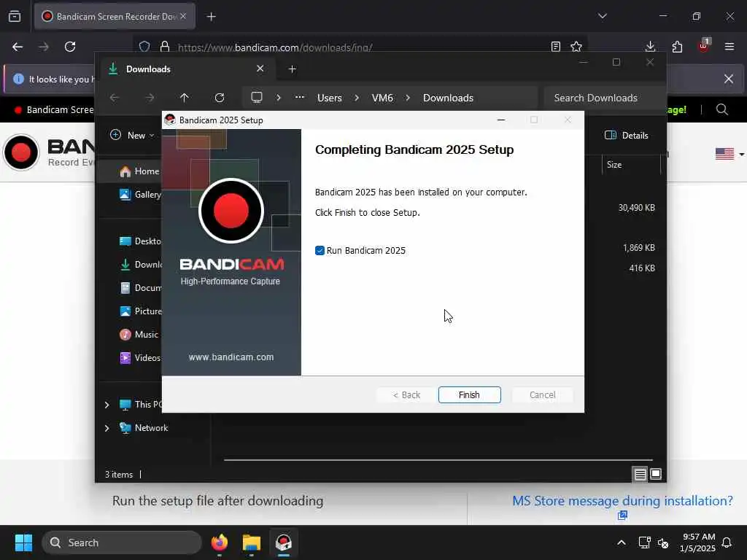Click VM6 in the breadcrumb path
747x560 pixels.
tap(382, 98)
